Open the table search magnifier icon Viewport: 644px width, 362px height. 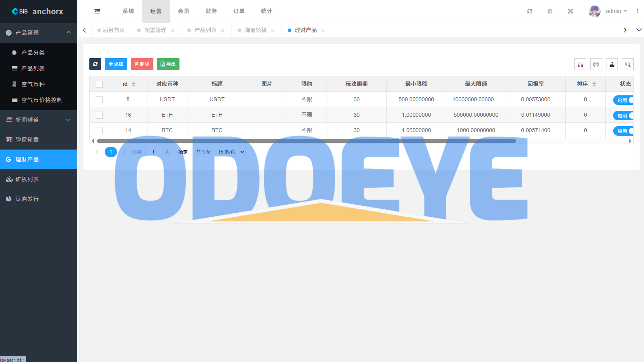click(x=628, y=64)
